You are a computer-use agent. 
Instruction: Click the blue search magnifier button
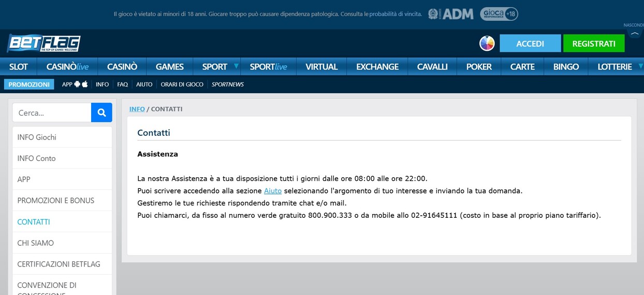(101, 113)
